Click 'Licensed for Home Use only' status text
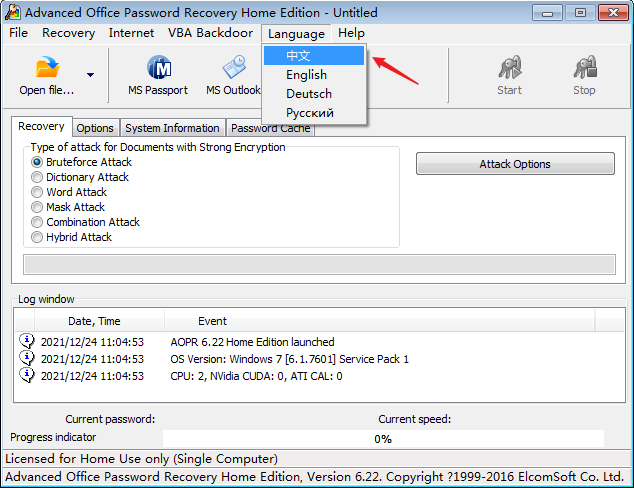The image size is (634, 488). (x=142, y=458)
